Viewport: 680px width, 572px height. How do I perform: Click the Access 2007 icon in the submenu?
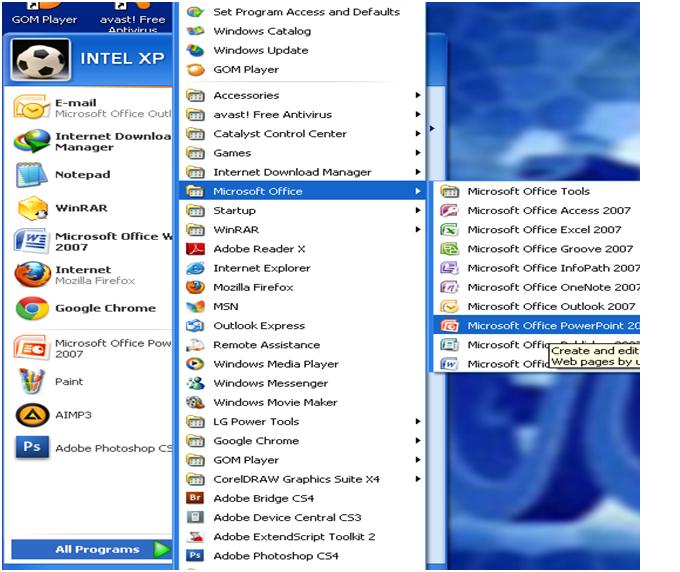[x=449, y=210]
